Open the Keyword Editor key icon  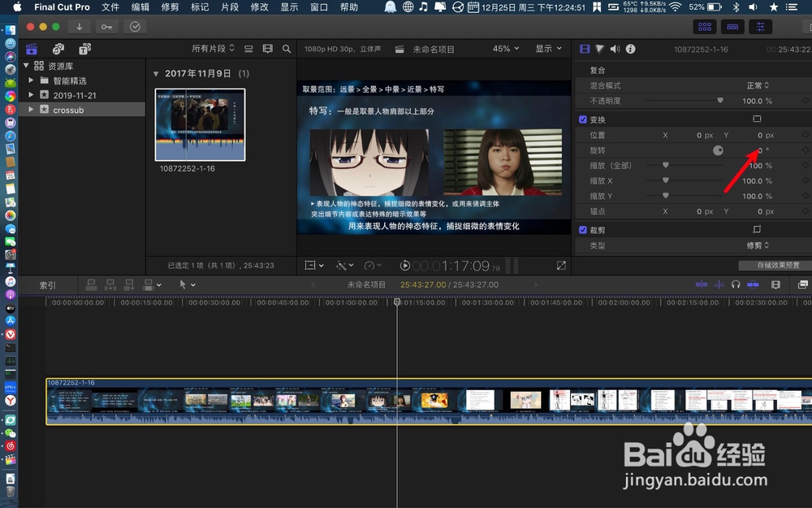point(106,27)
